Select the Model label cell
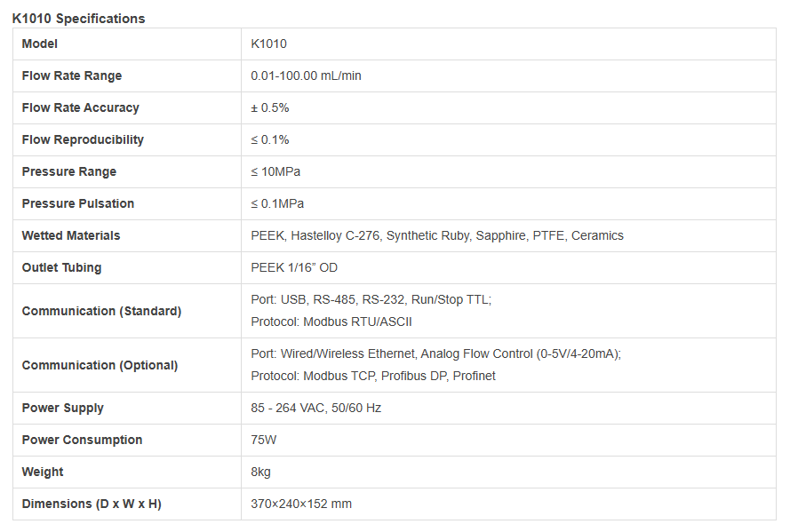This screenshot has width=790, height=532. click(40, 44)
